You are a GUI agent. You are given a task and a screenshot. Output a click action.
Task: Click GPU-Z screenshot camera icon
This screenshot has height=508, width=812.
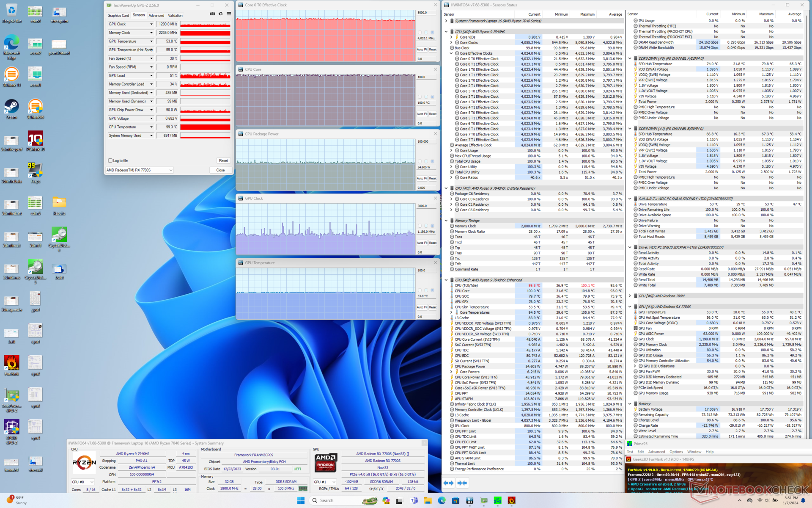tap(212, 14)
